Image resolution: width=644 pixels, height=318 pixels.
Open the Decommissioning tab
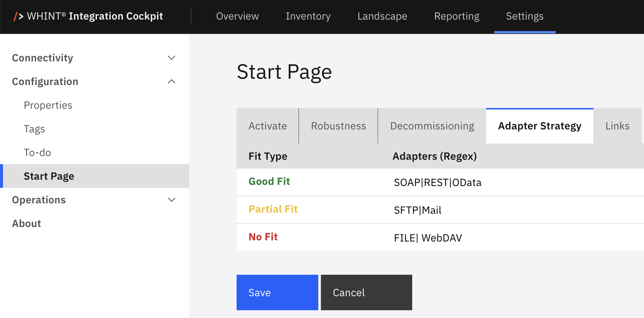[432, 126]
